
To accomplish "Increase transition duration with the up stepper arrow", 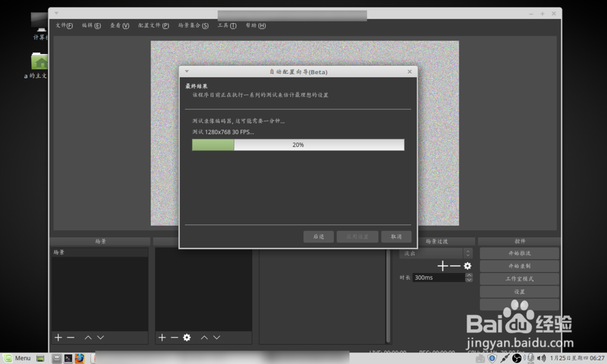I will (468, 275).
